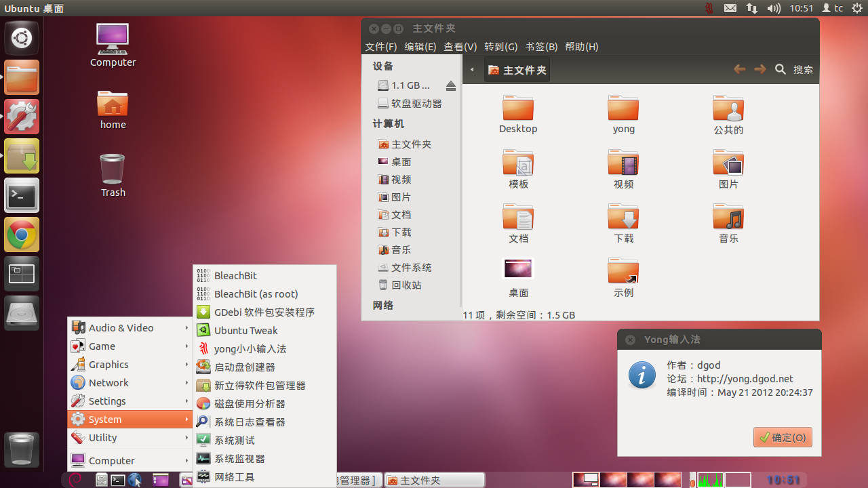This screenshot has width=868, height=488.
Task: Eject the 1.1 GB device
Action: (451, 86)
